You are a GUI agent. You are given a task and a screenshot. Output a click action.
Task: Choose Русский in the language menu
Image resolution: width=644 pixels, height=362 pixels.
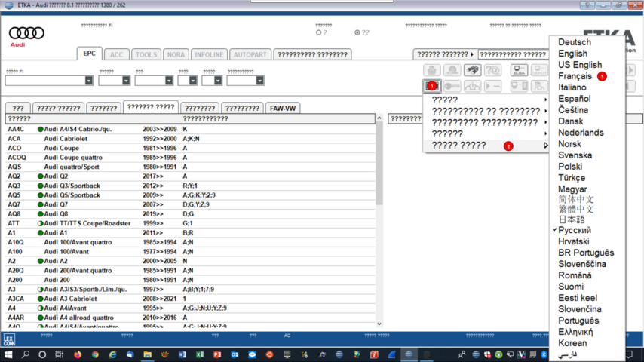pyautogui.click(x=574, y=230)
